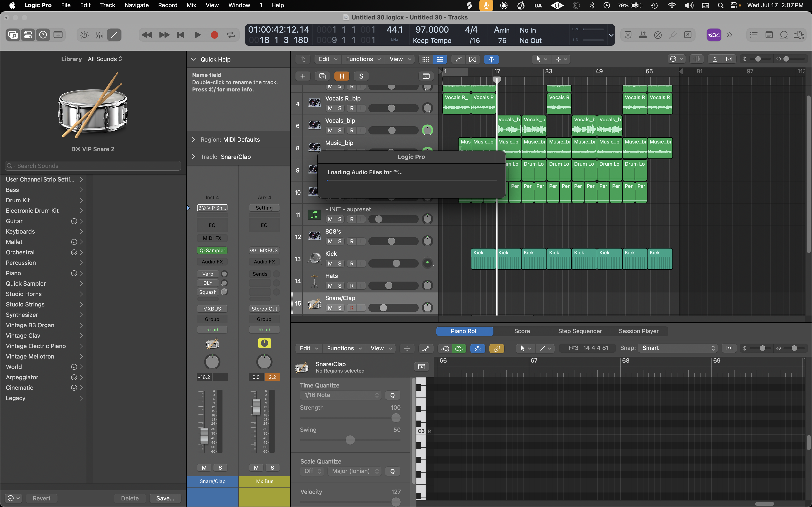Screen dimensions: 812x507
Task: Click the Record button in transport
Action: tap(214, 35)
